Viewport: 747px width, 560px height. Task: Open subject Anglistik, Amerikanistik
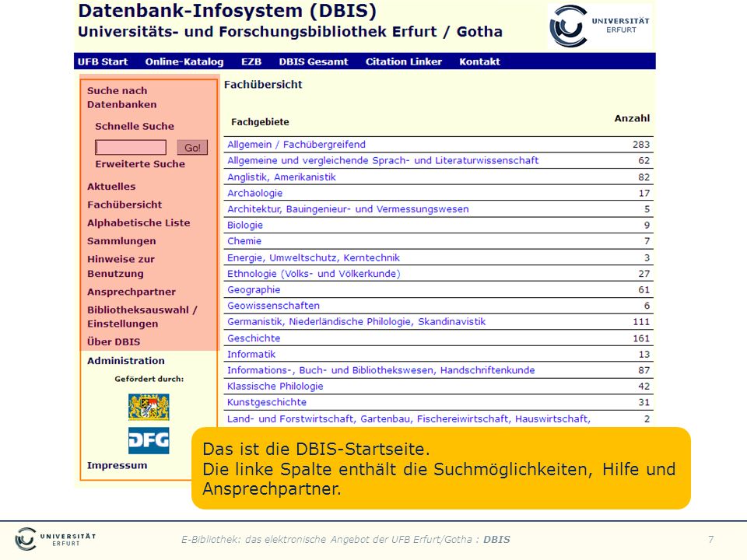(x=282, y=177)
